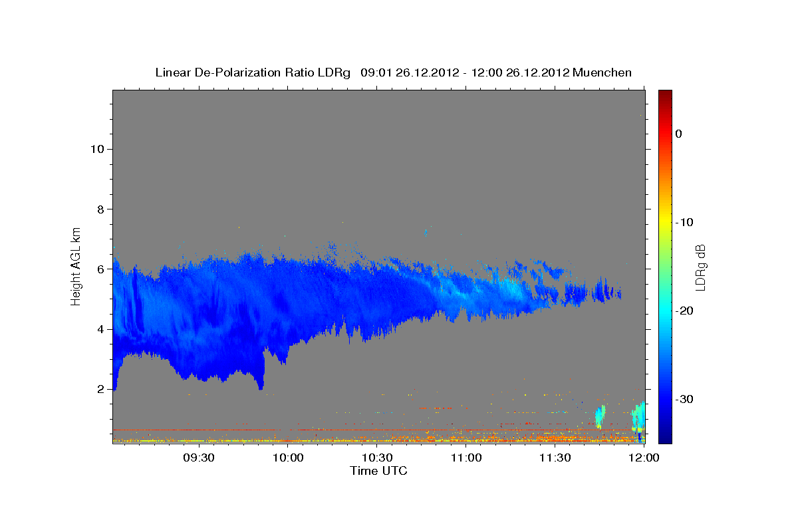Click the colorbar value 0
Viewport: 798px width, 532px height.
pyautogui.click(x=679, y=134)
